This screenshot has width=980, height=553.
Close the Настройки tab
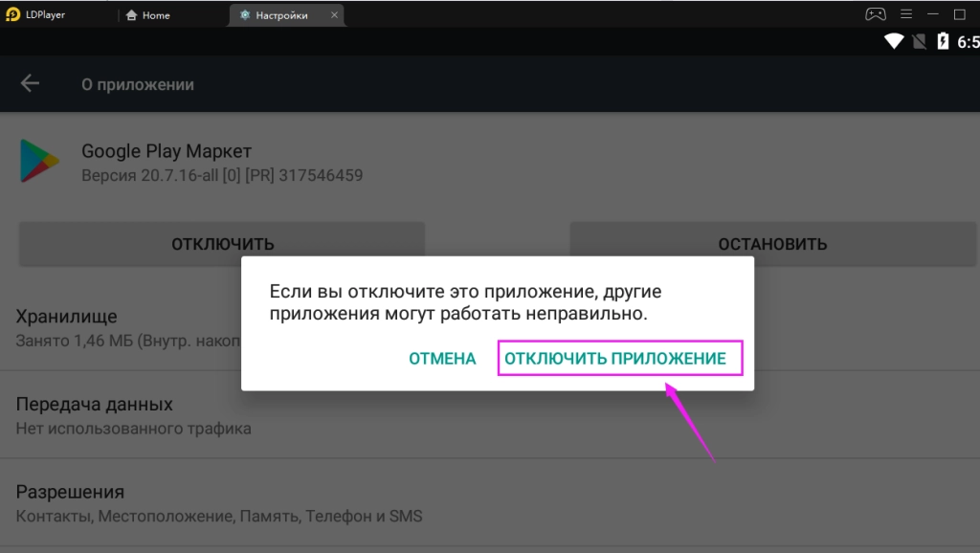pyautogui.click(x=334, y=14)
